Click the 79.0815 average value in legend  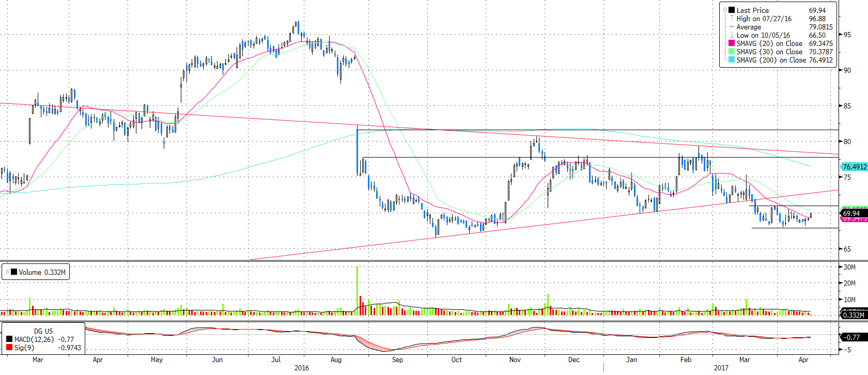(x=821, y=27)
